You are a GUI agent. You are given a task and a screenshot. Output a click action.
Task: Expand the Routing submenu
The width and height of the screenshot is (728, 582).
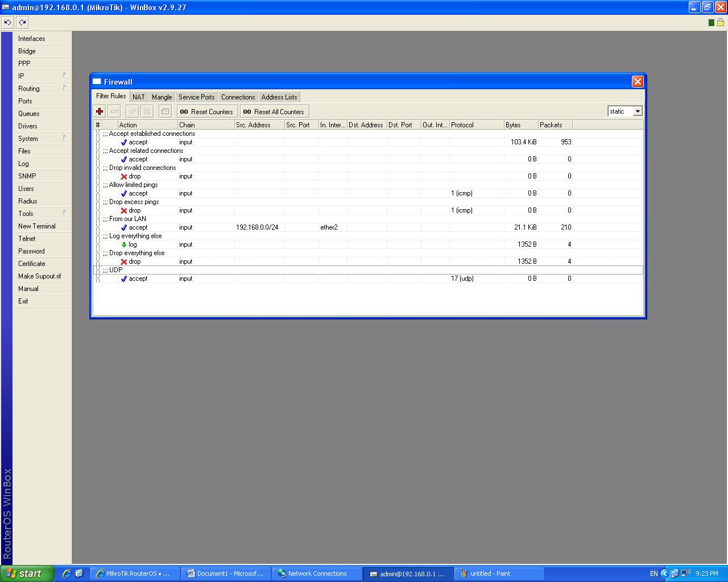point(43,88)
